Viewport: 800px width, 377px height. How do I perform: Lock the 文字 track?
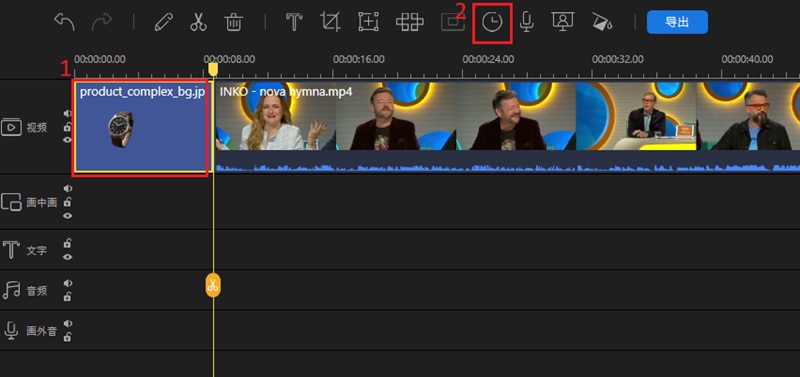click(x=67, y=243)
